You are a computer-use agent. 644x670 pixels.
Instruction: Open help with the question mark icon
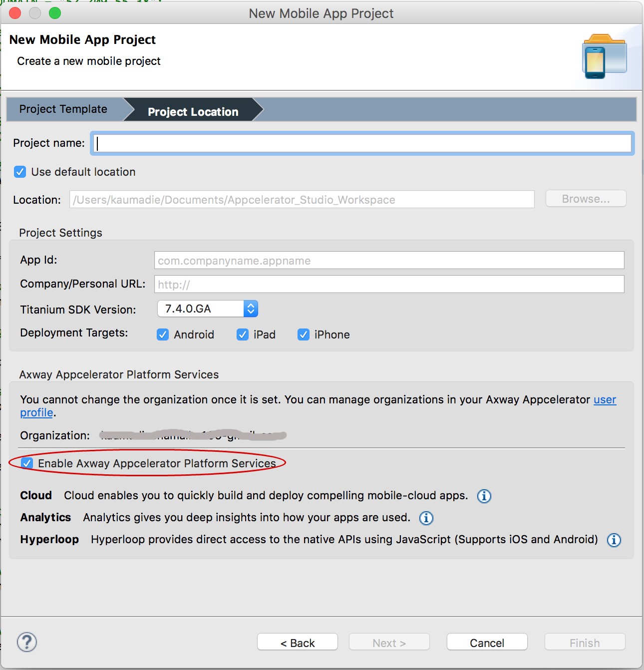click(x=27, y=642)
